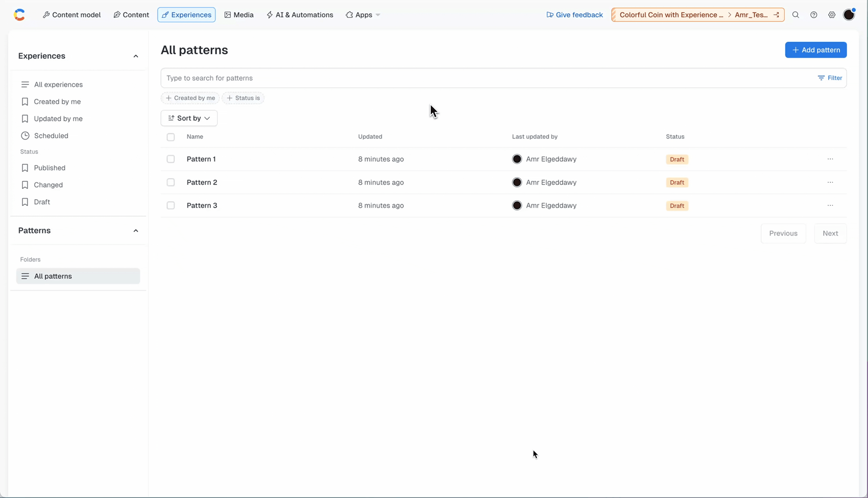This screenshot has height=498, width=868.
Task: Check the Pattern 2 checkbox
Action: click(171, 182)
